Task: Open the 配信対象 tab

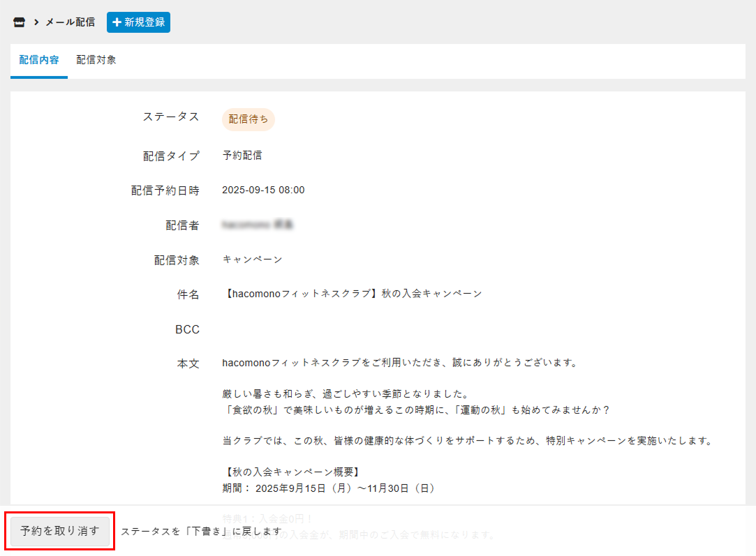Action: (96, 60)
